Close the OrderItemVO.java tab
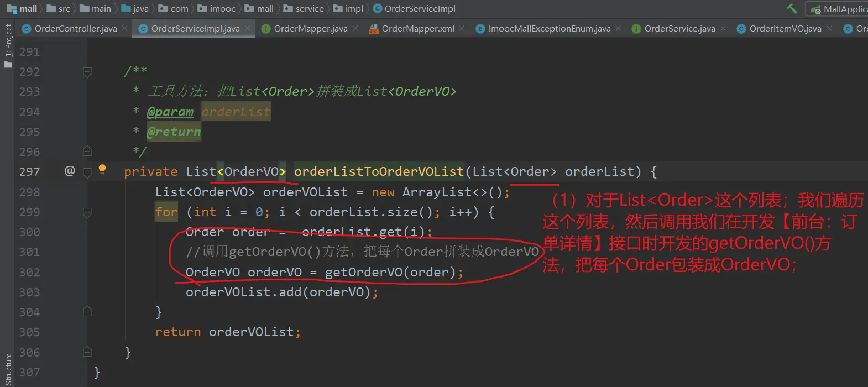This screenshot has height=387, width=868. pyautogui.click(x=829, y=28)
